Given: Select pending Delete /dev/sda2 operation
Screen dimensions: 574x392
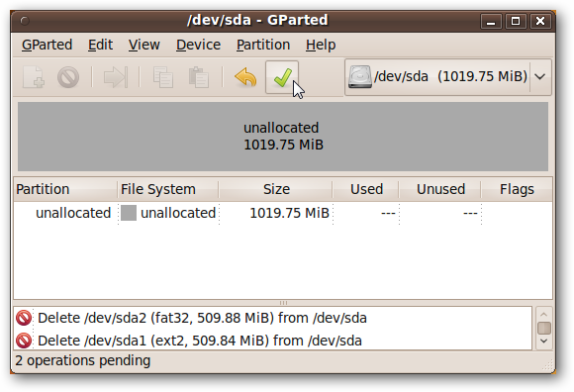Looking at the screenshot, I should (273, 318).
